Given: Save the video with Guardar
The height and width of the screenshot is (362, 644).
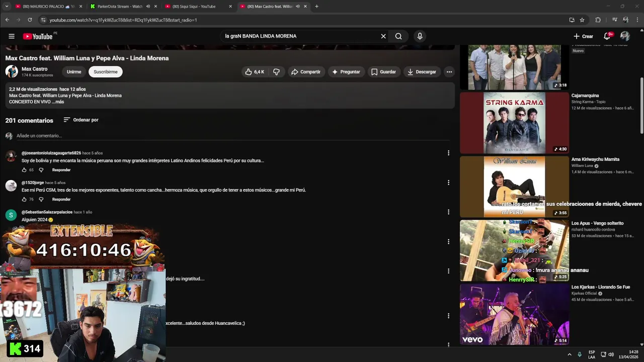Looking at the screenshot, I should (x=383, y=72).
